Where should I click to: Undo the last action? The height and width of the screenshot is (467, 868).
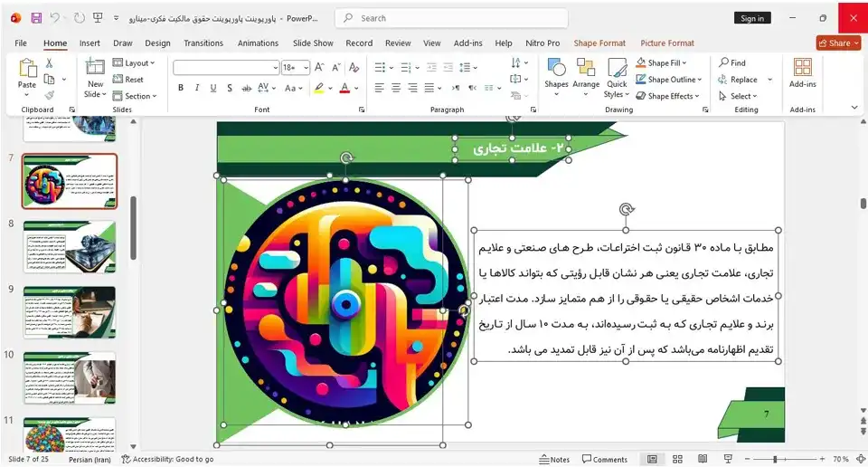tap(54, 18)
